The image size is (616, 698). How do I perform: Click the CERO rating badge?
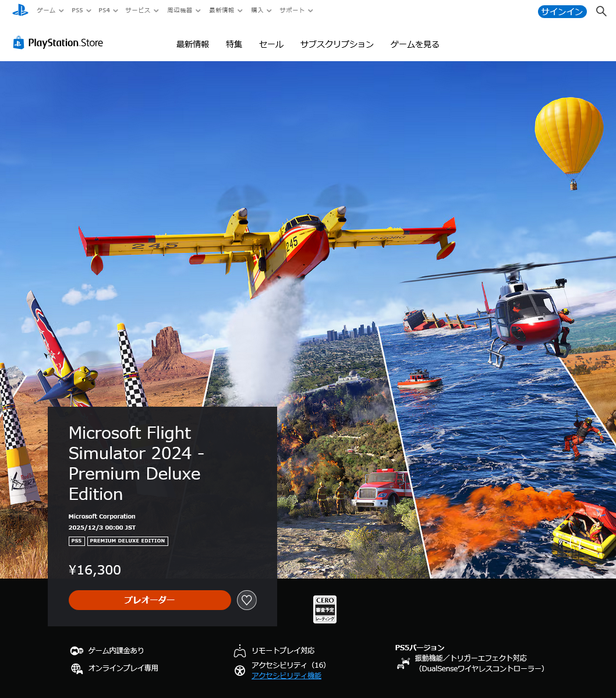[x=325, y=609]
